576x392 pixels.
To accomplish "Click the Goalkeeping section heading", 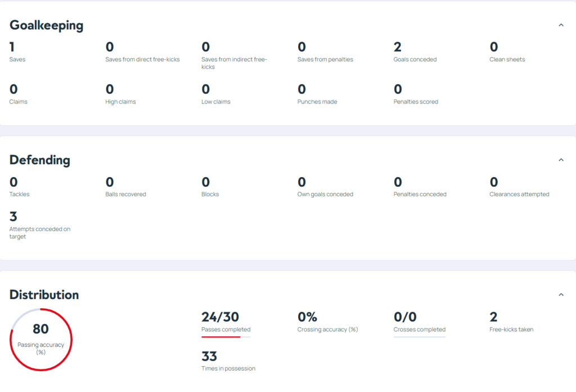I will pyautogui.click(x=46, y=25).
